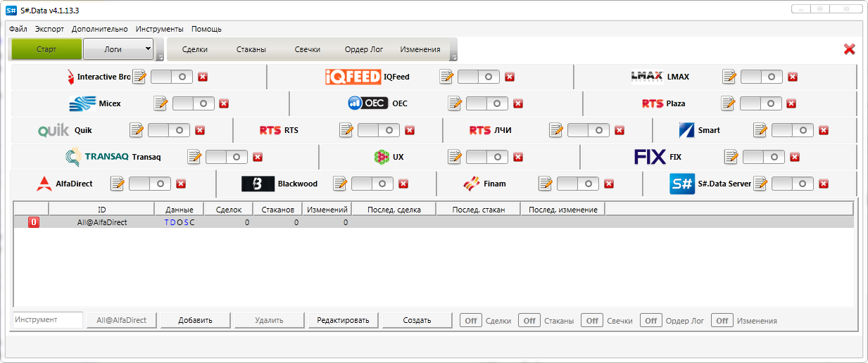The height and width of the screenshot is (363, 868).
Task: Sort by the ID column header
Action: pos(101,210)
